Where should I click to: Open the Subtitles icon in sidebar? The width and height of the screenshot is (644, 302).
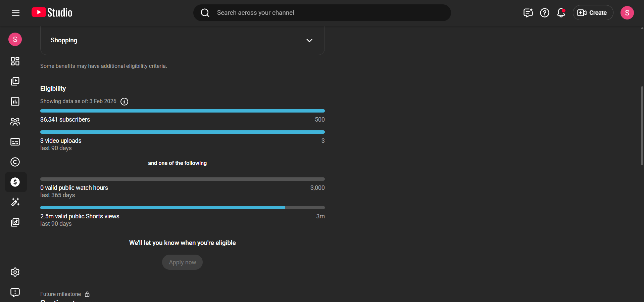tap(15, 142)
